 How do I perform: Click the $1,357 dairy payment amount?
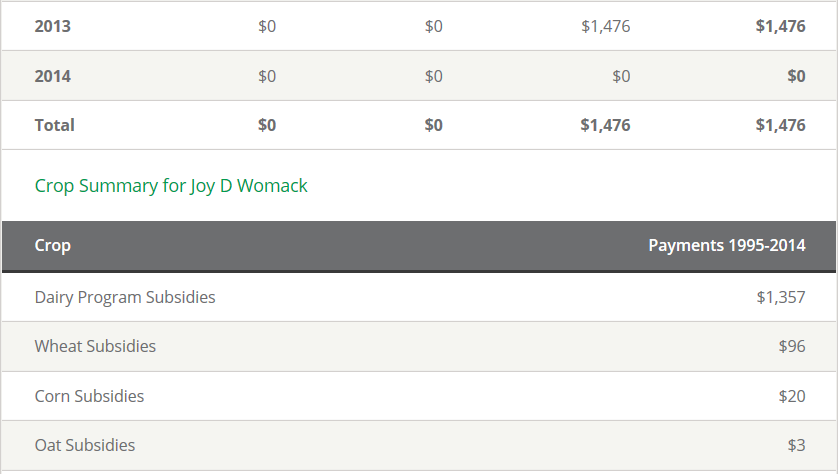pos(781,297)
